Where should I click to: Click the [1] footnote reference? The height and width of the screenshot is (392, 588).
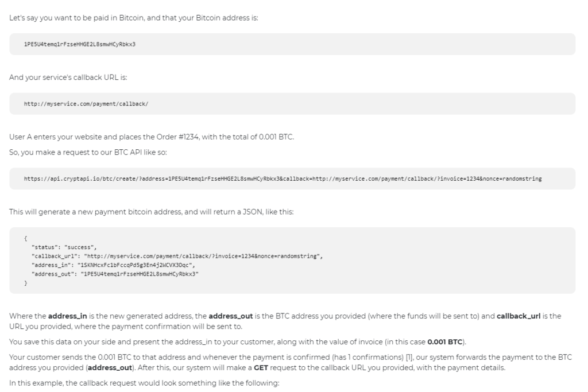409,357
